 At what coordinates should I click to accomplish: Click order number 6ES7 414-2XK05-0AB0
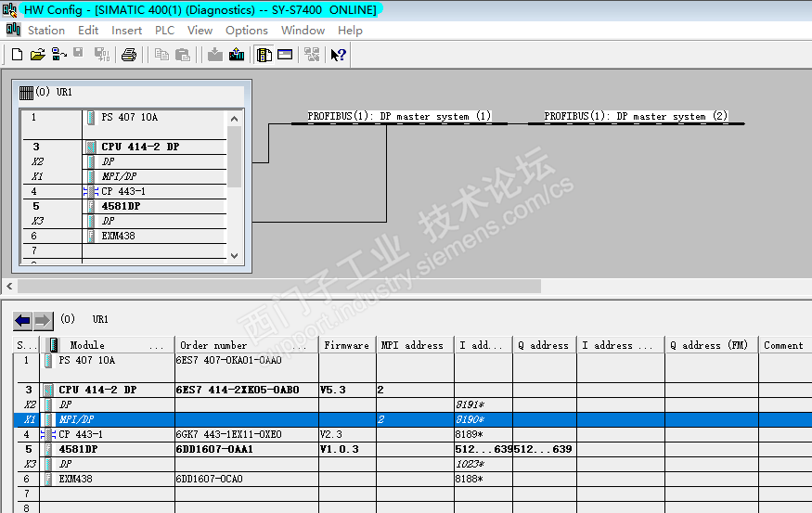coord(238,390)
